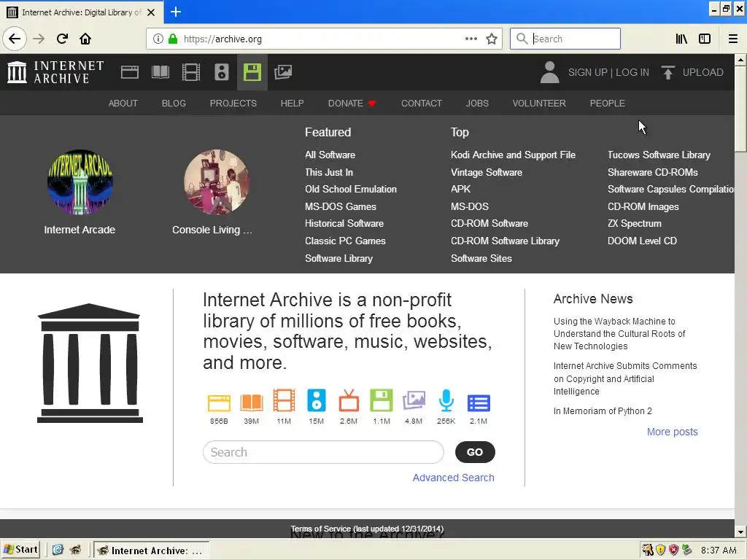Viewport: 747px width, 560px height.
Task: Click the film icon labeled 11M
Action: pos(284,400)
